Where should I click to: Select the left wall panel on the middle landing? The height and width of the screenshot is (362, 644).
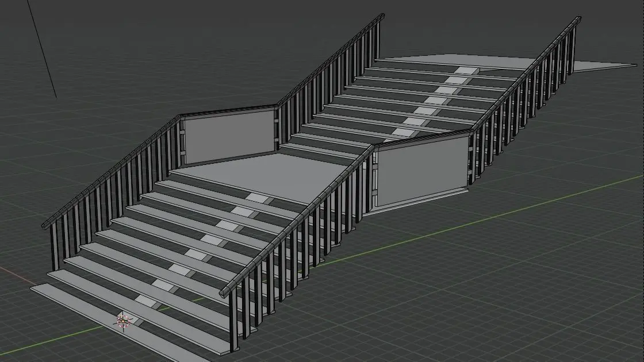pyautogui.click(x=229, y=136)
